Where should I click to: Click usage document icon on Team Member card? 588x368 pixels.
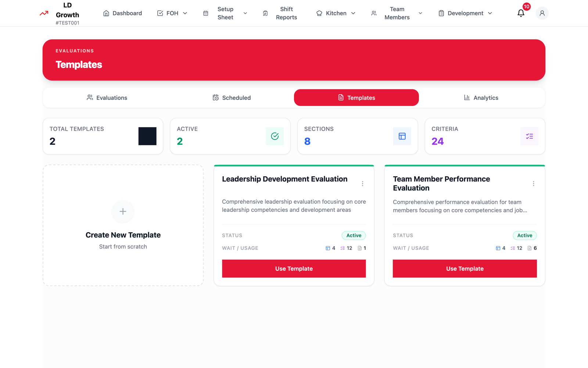pos(530,248)
